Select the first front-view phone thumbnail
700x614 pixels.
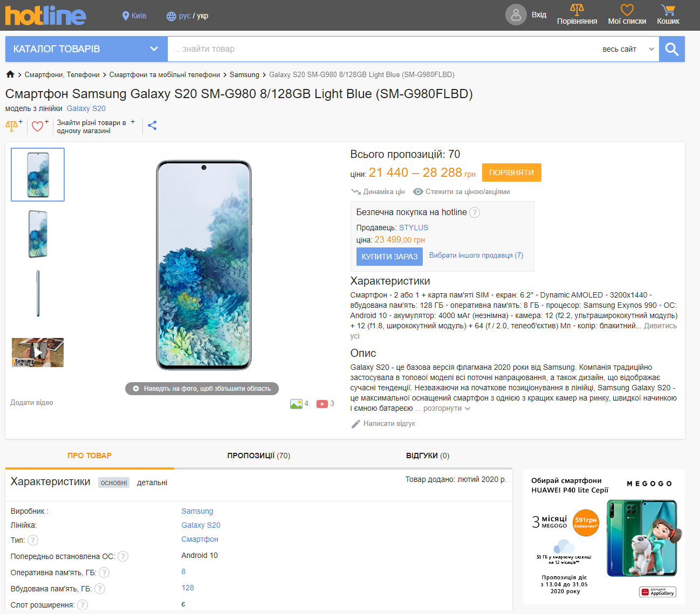pos(38,175)
